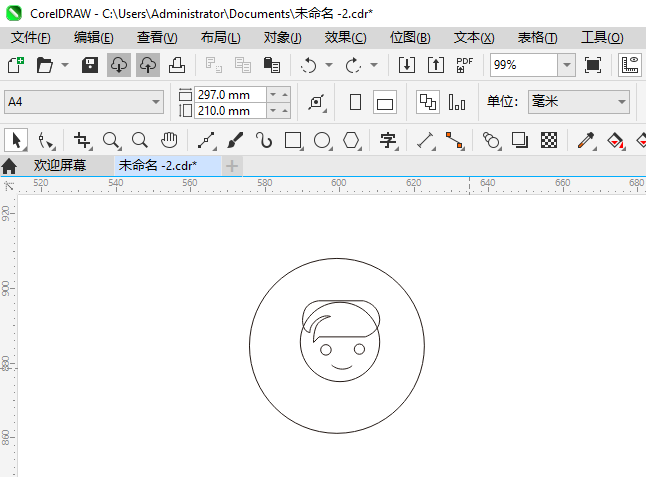The width and height of the screenshot is (646, 477).
Task: Add a new document tab with plus
Action: point(232,166)
